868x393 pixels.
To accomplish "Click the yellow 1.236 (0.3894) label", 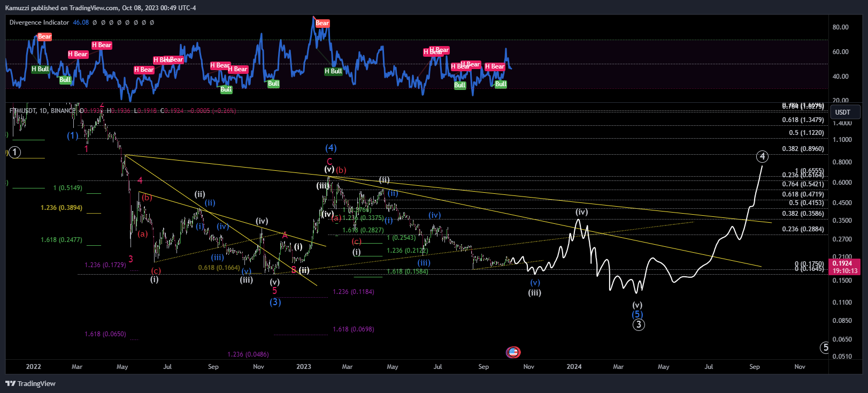I will [x=62, y=208].
